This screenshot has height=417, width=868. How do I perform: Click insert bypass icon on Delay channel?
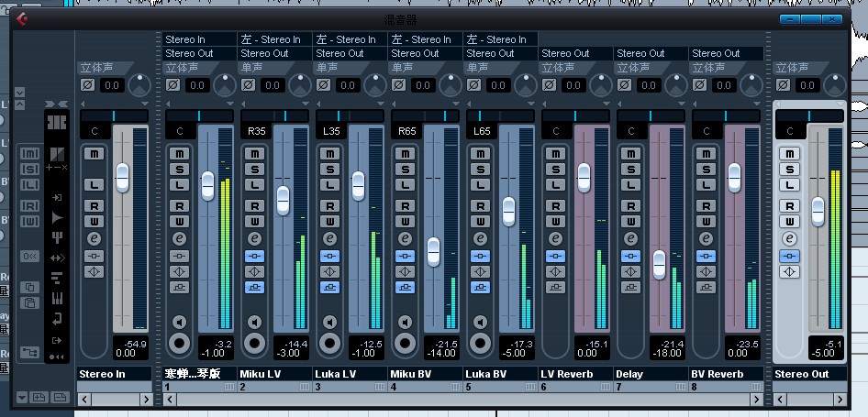[631, 256]
